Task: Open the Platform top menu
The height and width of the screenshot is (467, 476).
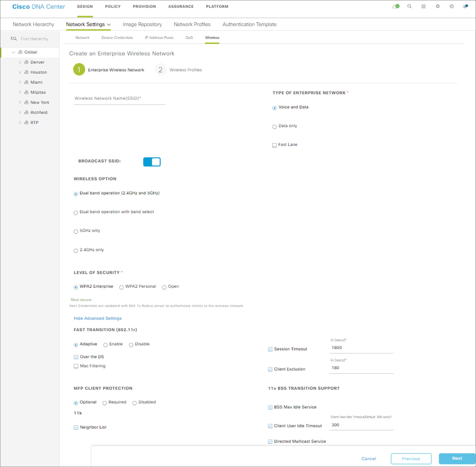Action: point(217,6)
